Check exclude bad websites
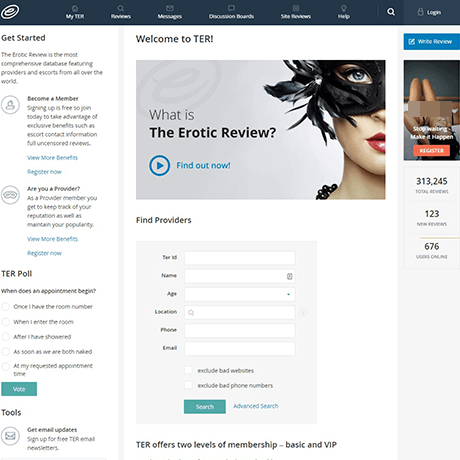Image resolution: width=460 pixels, height=460 pixels. coord(188,370)
